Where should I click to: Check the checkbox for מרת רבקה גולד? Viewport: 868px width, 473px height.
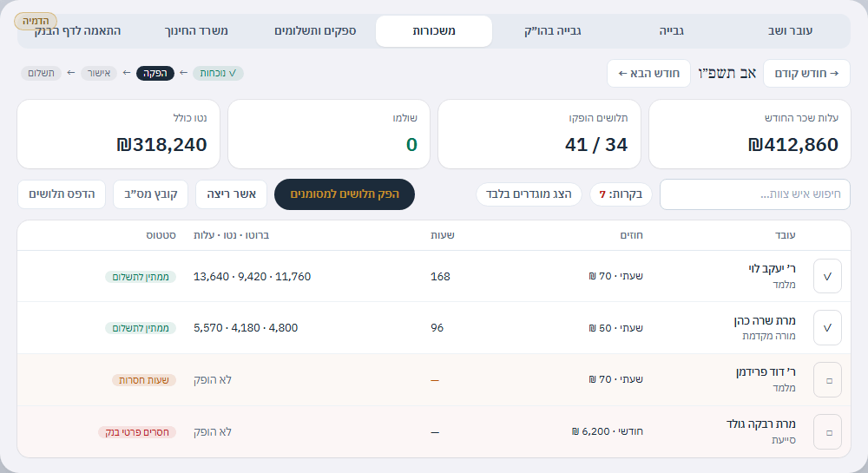(827, 432)
